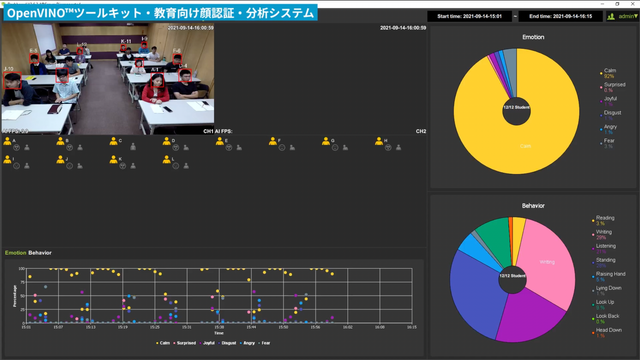Select student I person icon
640x360 pixels.
pyautogui.click(x=7, y=159)
